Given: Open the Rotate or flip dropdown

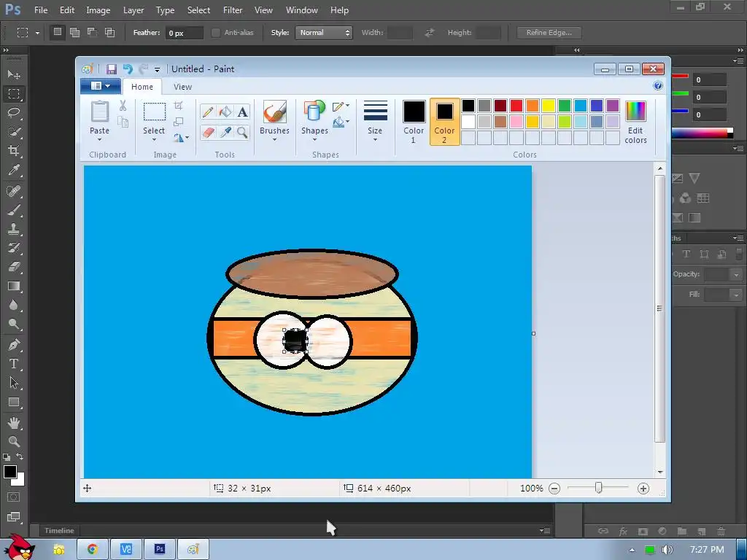Looking at the screenshot, I should click(x=181, y=138).
